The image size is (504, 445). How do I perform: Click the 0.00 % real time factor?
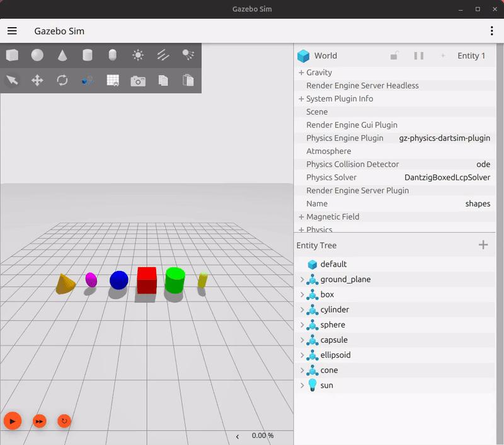point(263,436)
